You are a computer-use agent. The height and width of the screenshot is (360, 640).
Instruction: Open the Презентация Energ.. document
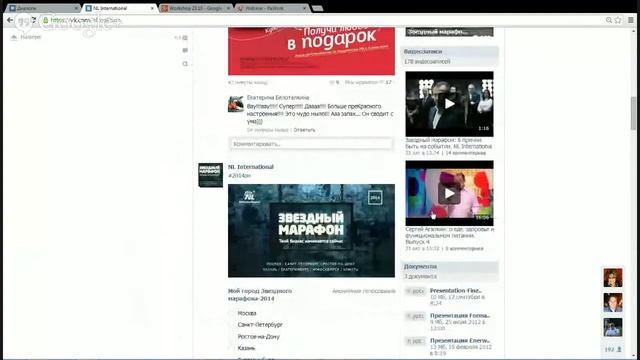point(460,340)
